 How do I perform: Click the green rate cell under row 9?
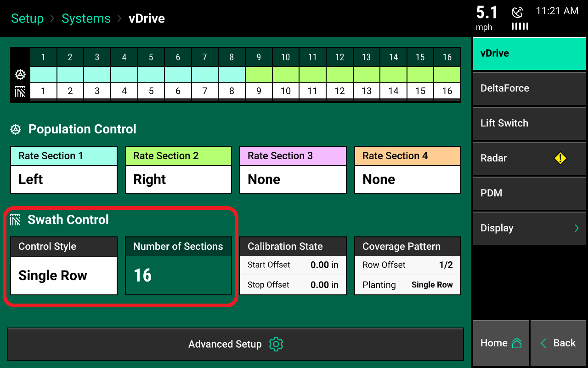(259, 75)
